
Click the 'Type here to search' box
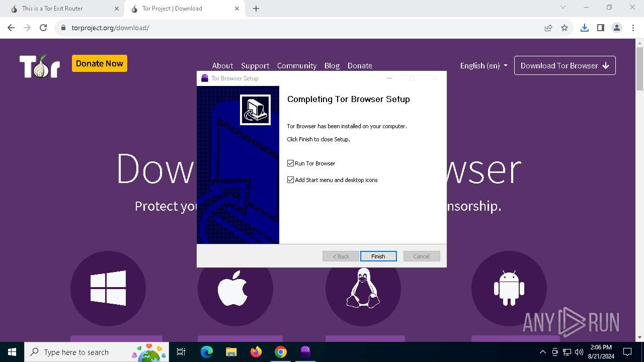[x=96, y=352]
